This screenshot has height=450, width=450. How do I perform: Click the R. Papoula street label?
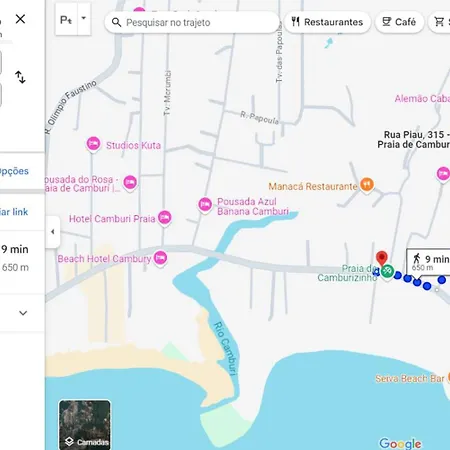[x=259, y=118]
